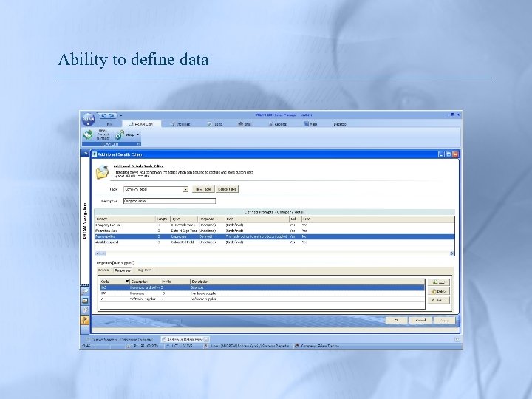Click the Cancel button
The height and width of the screenshot is (399, 532).
tap(420, 320)
